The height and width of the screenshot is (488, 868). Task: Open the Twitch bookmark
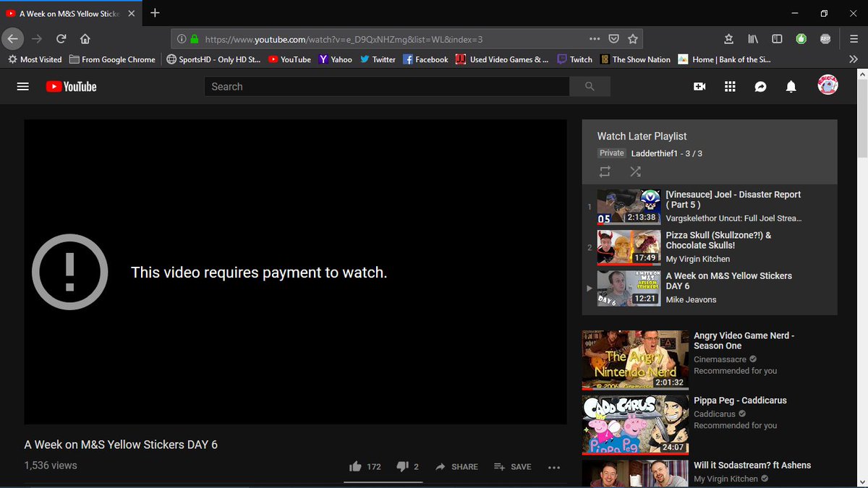[x=574, y=59]
